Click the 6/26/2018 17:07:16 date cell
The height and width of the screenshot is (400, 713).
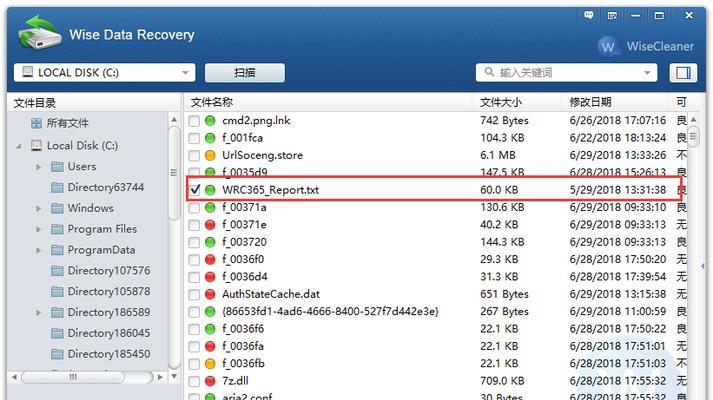tap(618, 120)
